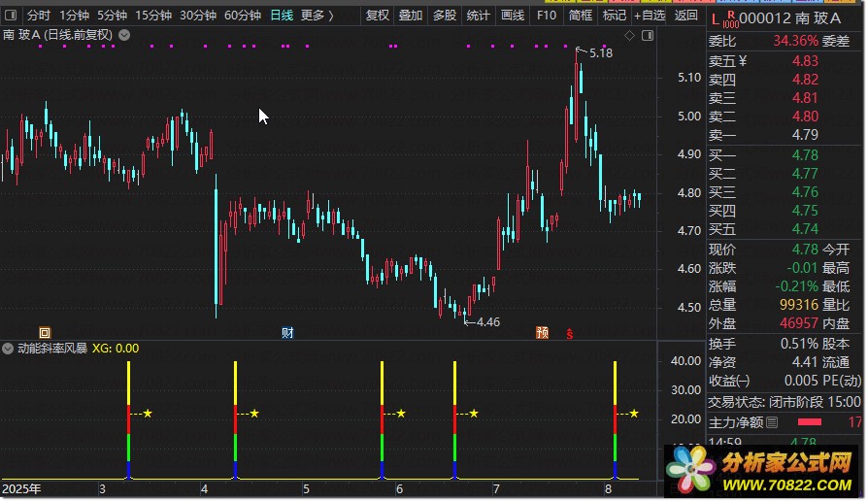Click the 2025年 label on time axis

tap(21, 488)
